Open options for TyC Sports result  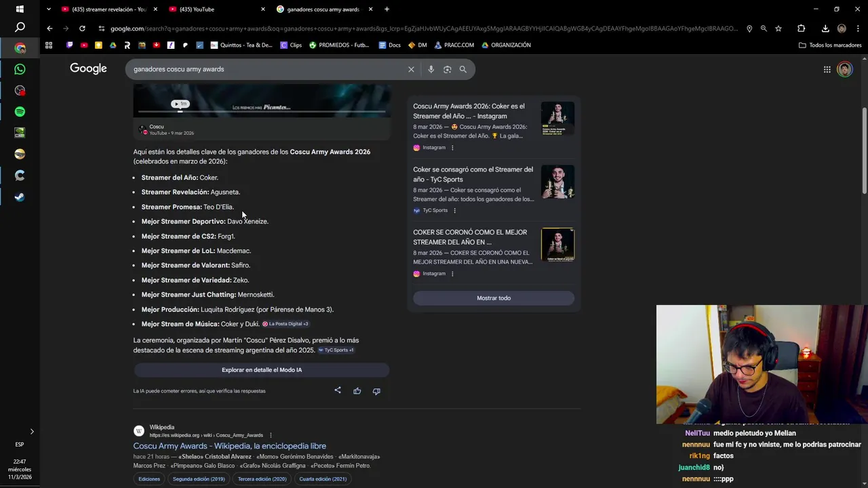454,211
